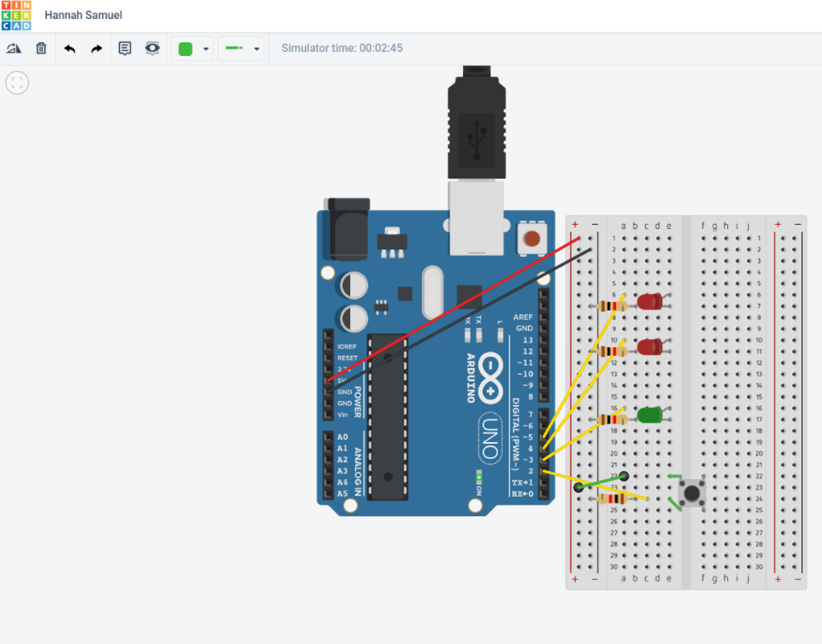The height and width of the screenshot is (644, 822).
Task: Click the pushbutton on the breadboard
Action: pos(692,493)
